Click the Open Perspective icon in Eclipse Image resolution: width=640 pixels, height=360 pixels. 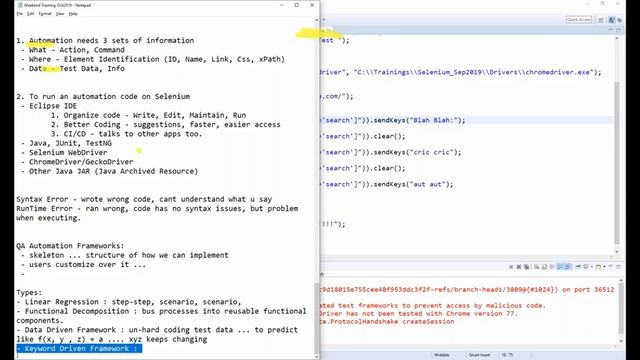point(601,20)
